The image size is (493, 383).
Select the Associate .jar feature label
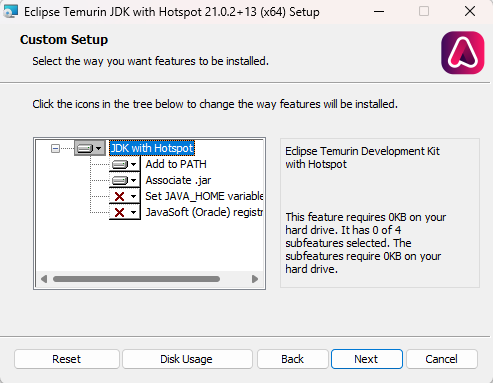coord(178,180)
